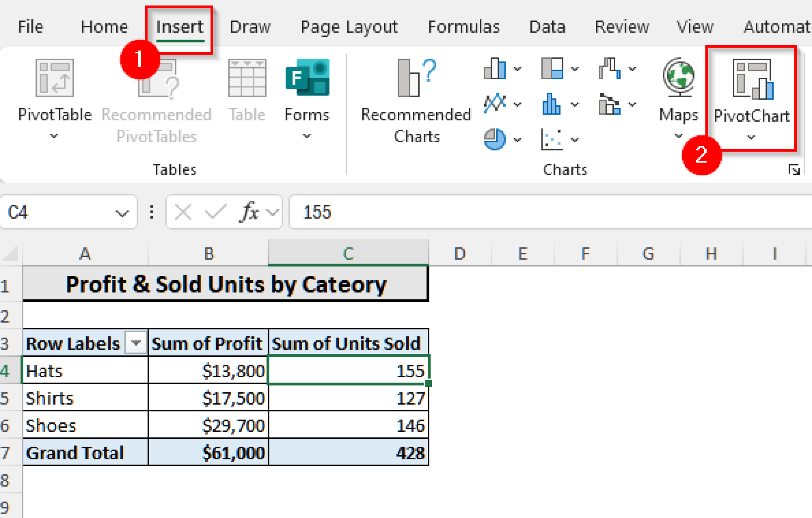This screenshot has height=518, width=812.
Task: Insert a form via Forms
Action: [306, 95]
